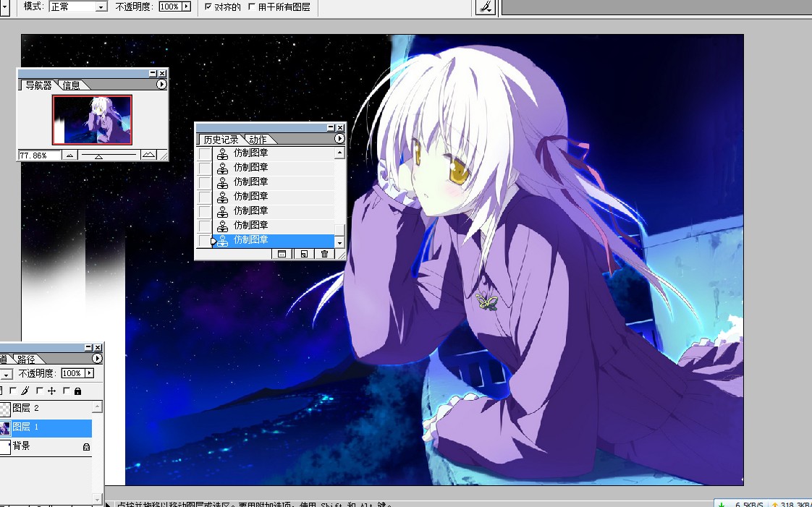The image size is (812, 507).
Task: Switch to the 信息 (Info) tab
Action: tap(71, 85)
